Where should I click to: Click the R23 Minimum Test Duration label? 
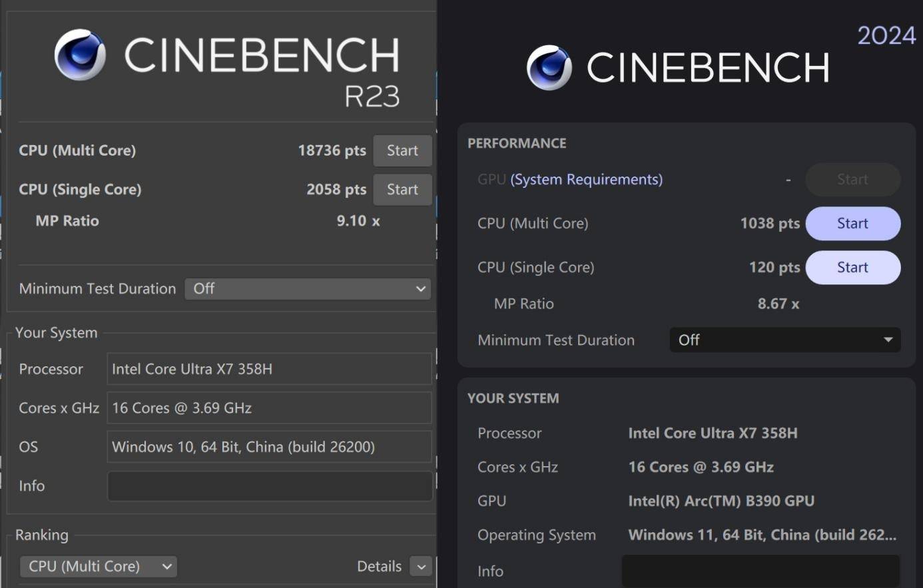pos(97,288)
